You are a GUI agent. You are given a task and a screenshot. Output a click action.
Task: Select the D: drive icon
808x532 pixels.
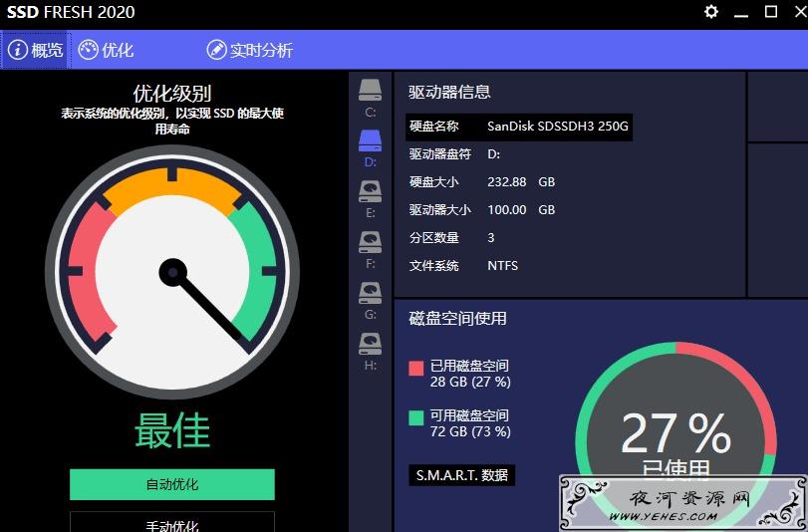tap(370, 140)
